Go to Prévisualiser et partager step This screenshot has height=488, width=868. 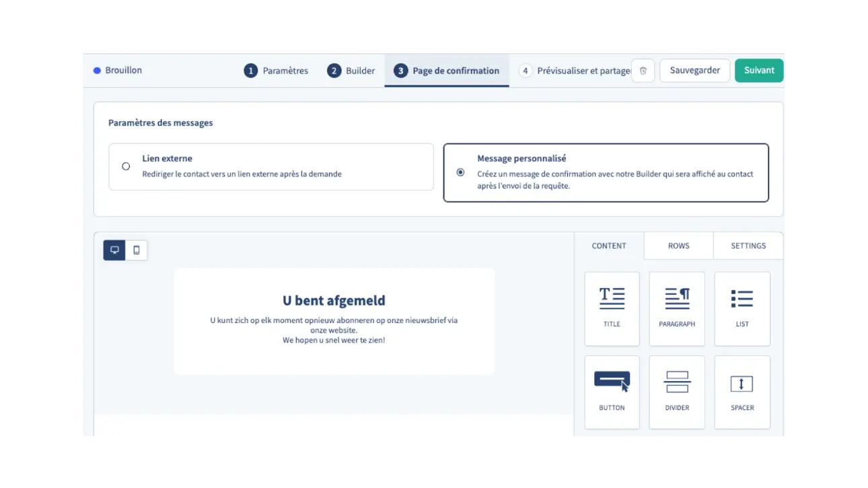(x=574, y=71)
